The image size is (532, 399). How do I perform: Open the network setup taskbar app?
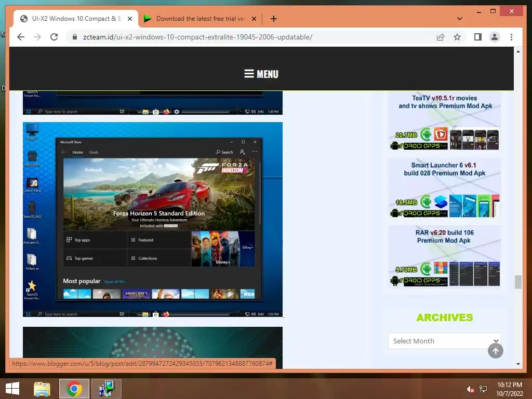click(106, 389)
